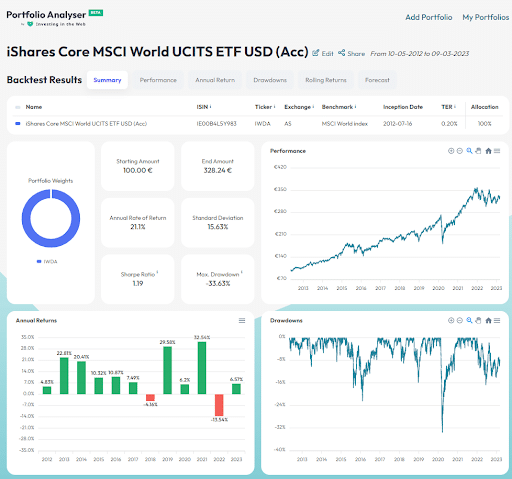Click Ticker info icon in table header
Image resolution: width=512 pixels, height=479 pixels.
pyautogui.click(x=274, y=106)
